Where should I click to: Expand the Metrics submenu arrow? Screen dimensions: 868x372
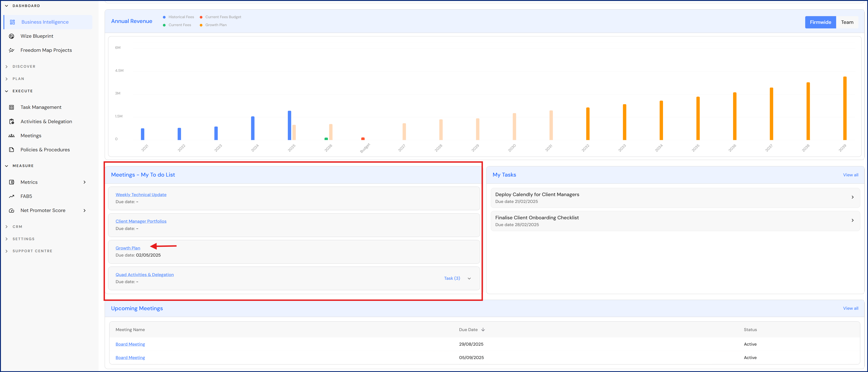coord(85,182)
